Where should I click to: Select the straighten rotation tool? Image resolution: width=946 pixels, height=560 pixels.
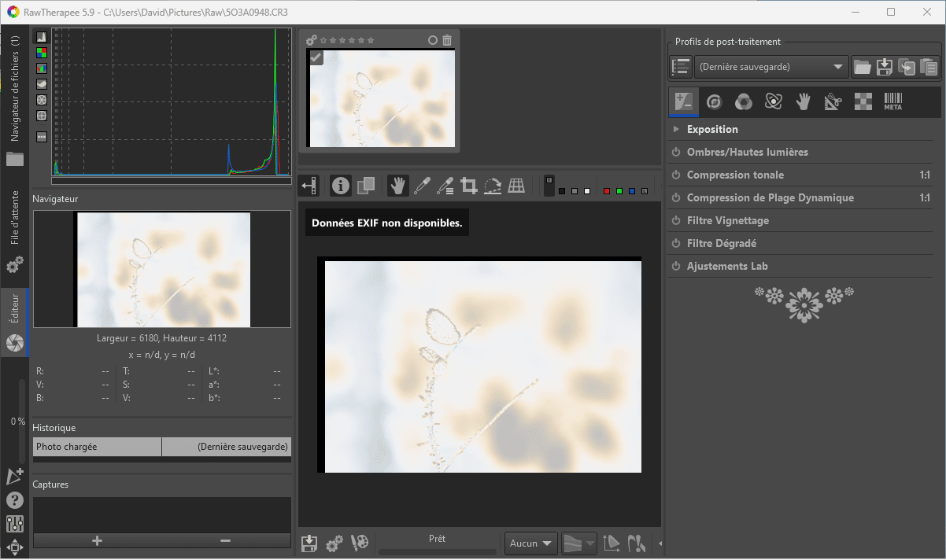[493, 186]
